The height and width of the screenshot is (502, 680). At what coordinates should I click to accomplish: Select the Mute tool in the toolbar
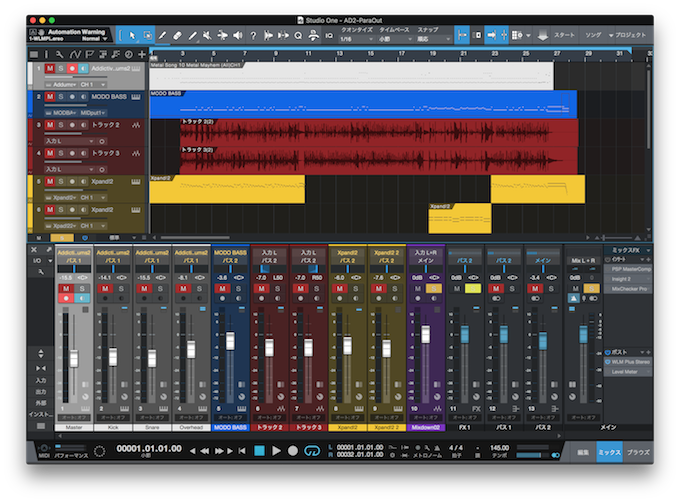coord(207,36)
